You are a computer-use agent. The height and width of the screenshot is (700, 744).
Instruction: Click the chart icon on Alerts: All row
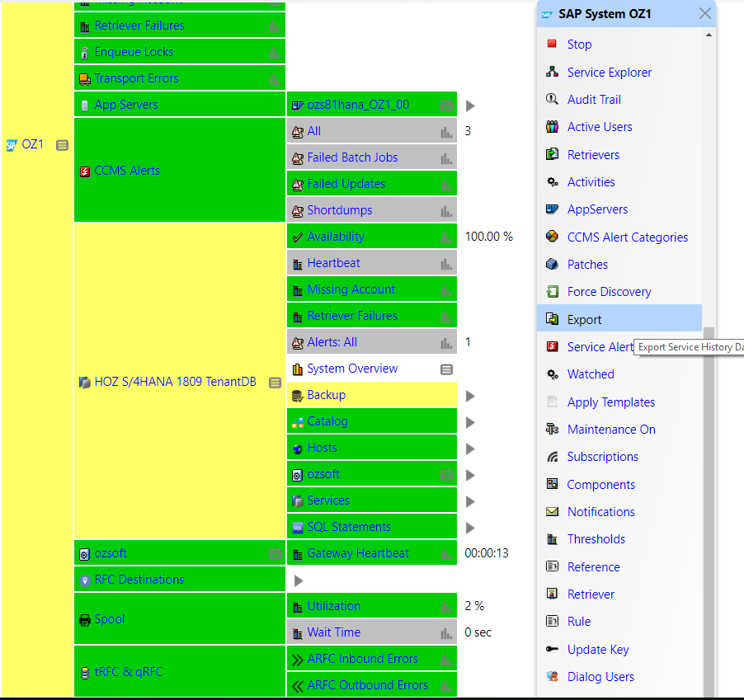(446, 343)
